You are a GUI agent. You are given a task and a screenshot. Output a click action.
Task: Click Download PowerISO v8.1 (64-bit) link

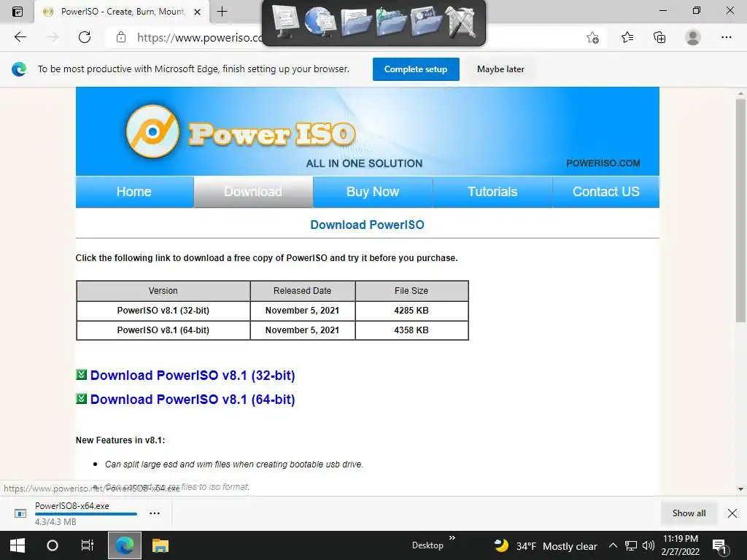click(x=193, y=399)
